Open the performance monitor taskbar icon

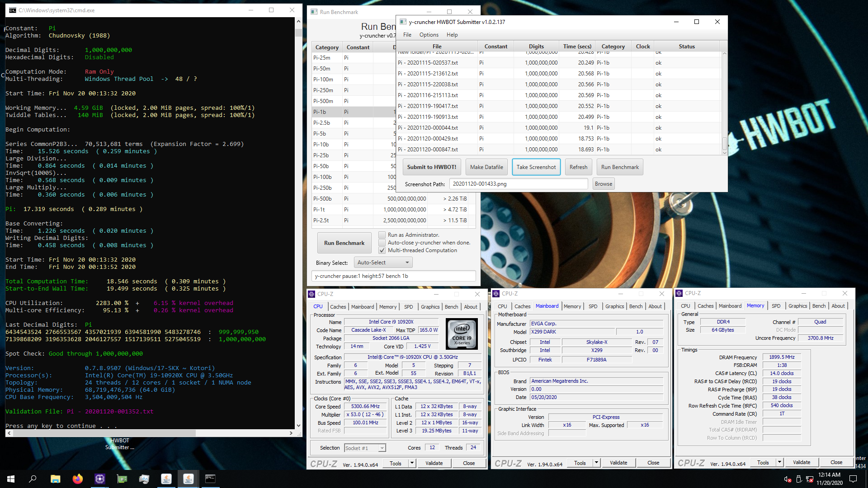[144, 479]
